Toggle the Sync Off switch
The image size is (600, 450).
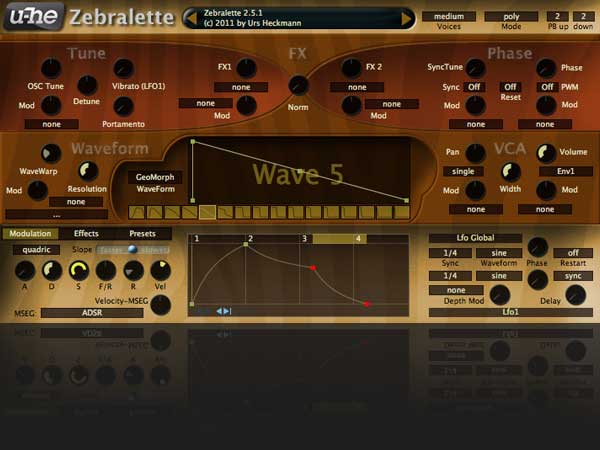pos(474,87)
